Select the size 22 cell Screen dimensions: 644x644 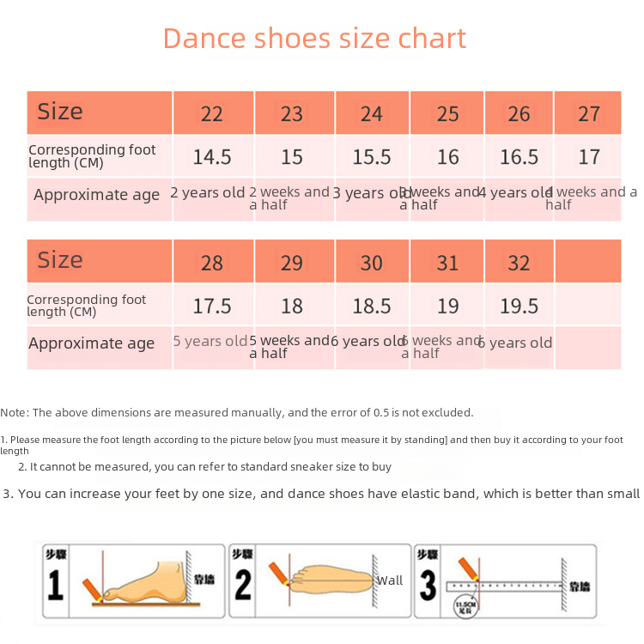(212, 113)
